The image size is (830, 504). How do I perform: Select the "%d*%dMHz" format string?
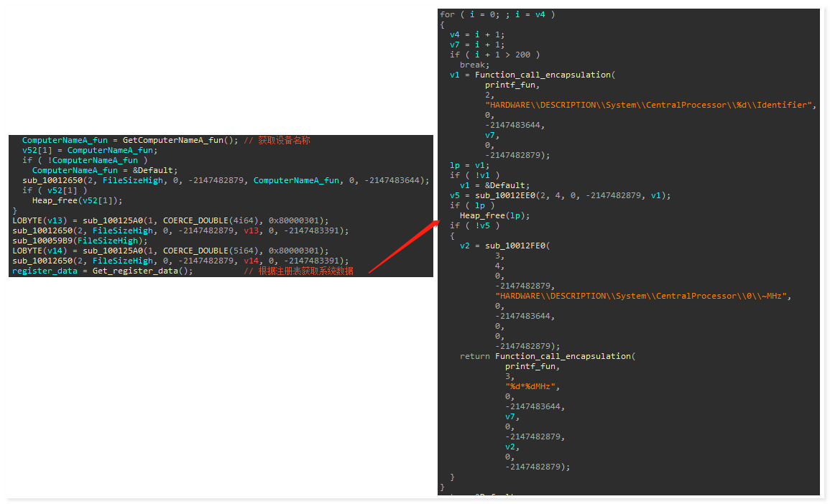(530, 386)
